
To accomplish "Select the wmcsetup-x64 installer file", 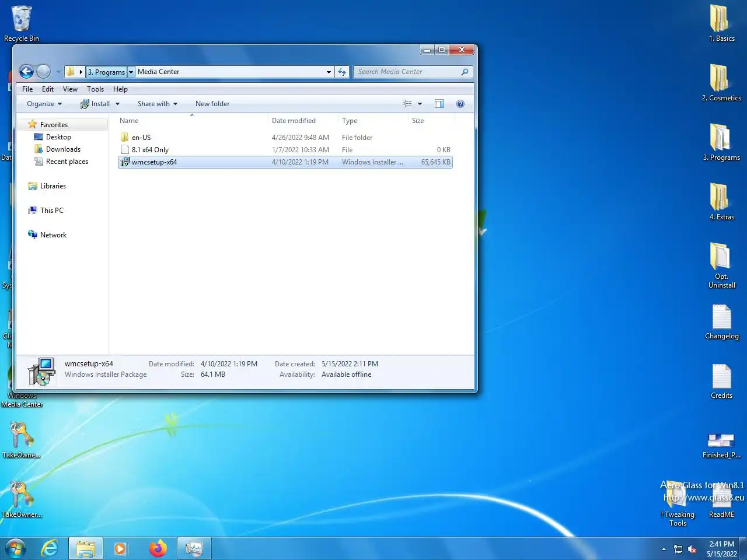I will 285,162.
